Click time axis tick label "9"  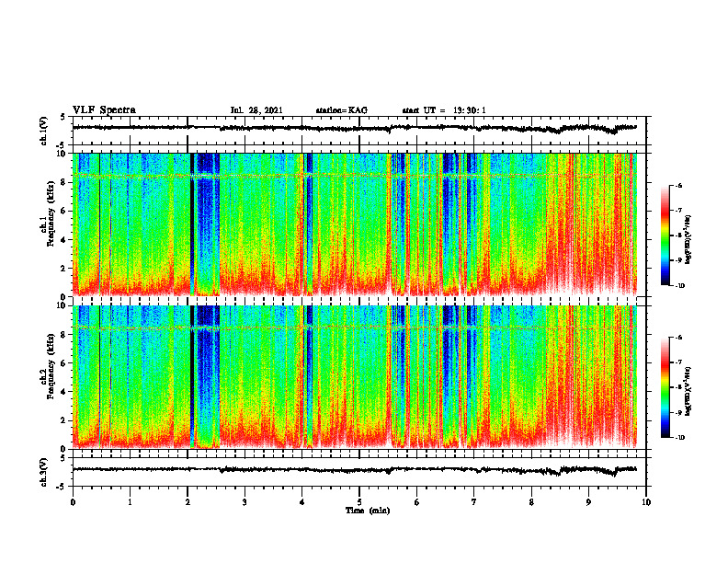tap(588, 502)
